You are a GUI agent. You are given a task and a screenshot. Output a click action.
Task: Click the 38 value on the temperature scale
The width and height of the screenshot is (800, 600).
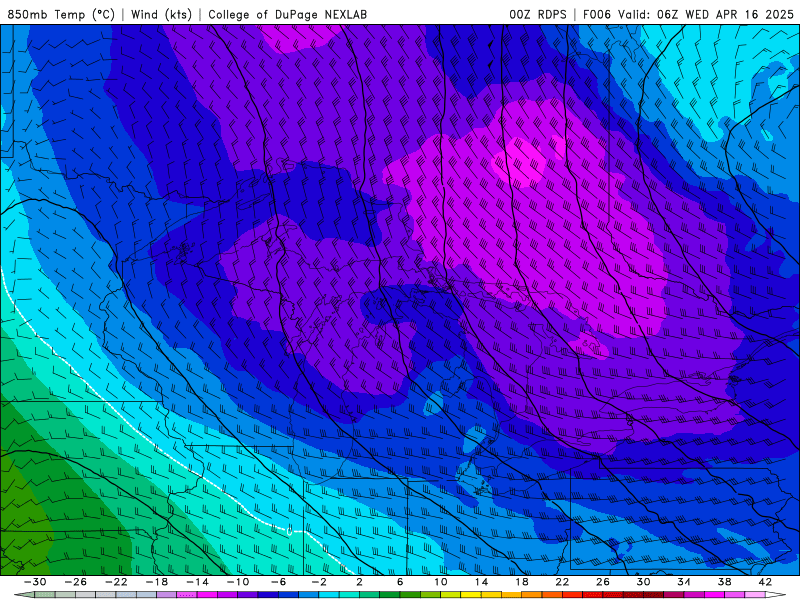[x=724, y=582]
